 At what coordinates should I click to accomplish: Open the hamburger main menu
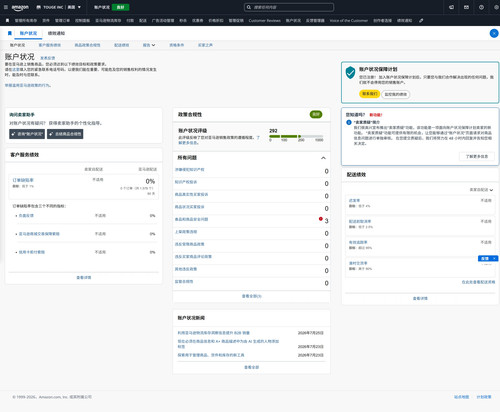[x=5, y=7]
